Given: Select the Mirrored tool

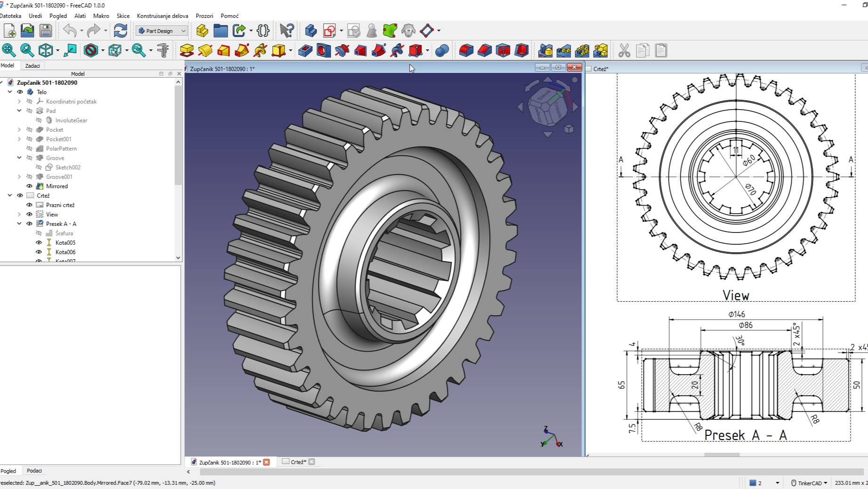Looking at the screenshot, I should [x=545, y=50].
